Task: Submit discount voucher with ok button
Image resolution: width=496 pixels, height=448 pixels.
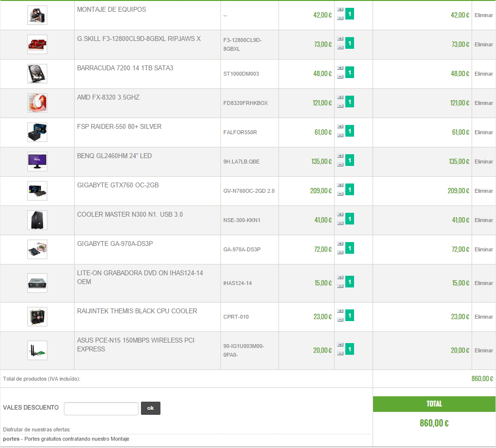Action: [151, 408]
